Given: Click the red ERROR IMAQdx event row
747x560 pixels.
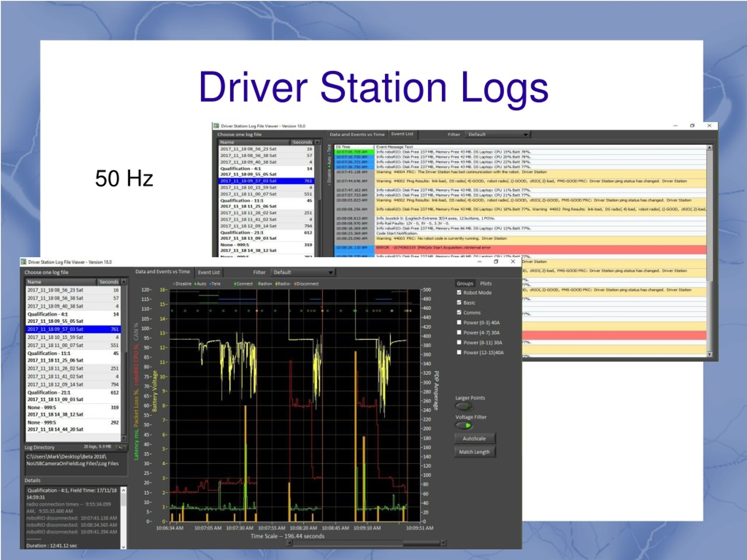Looking at the screenshot, I should pos(520,250).
